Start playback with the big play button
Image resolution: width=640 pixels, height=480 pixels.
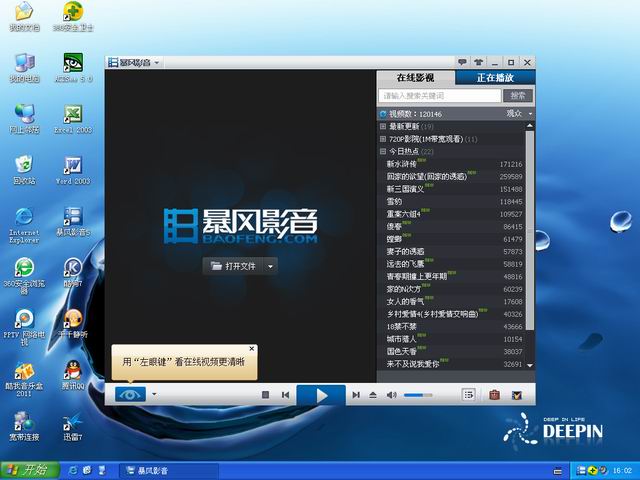pos(321,395)
